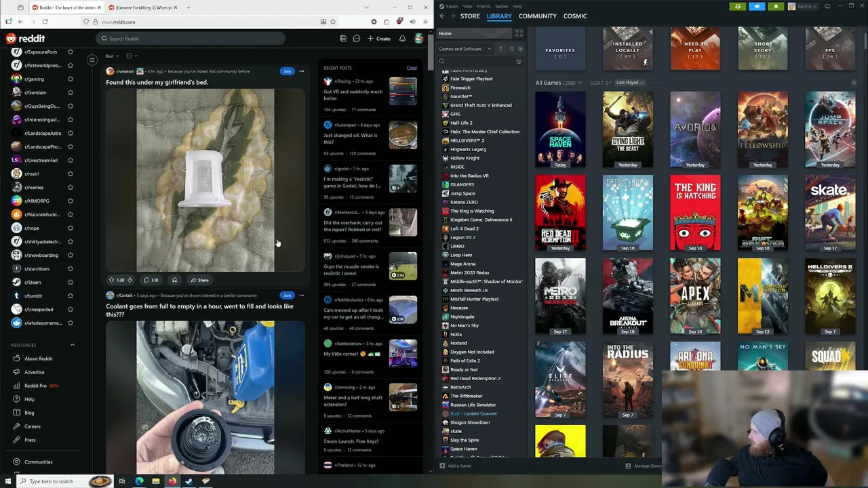This screenshot has height=488, width=868.
Task: Open the Reddit feed view layout dropdown
Action: click(x=132, y=56)
